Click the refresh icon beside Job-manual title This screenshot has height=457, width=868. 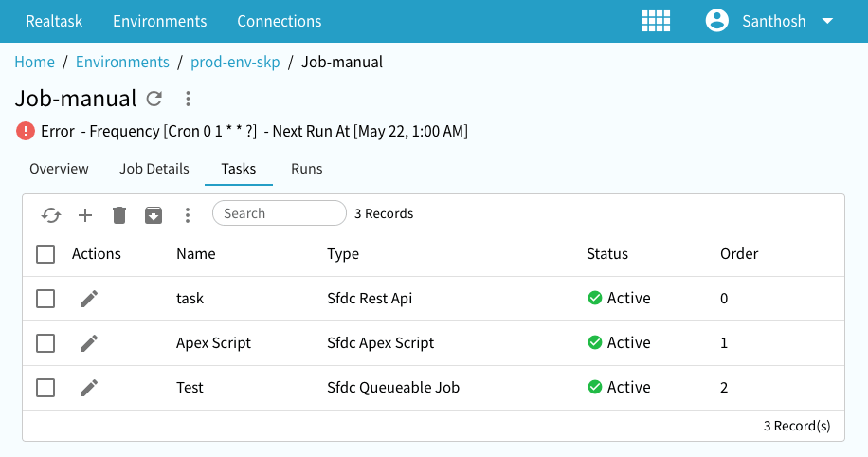(x=154, y=99)
